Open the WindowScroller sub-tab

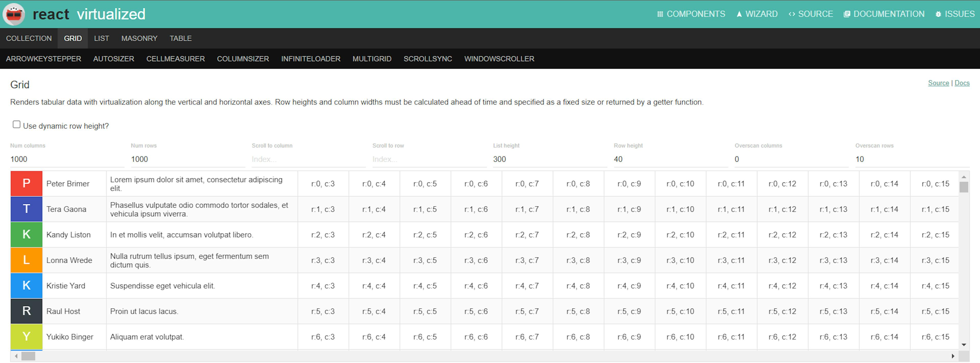[499, 59]
